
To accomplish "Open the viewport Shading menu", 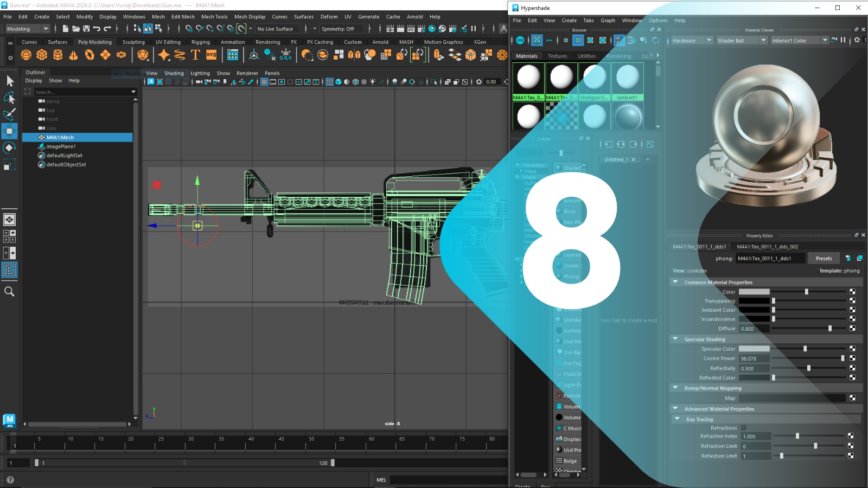I will 174,73.
